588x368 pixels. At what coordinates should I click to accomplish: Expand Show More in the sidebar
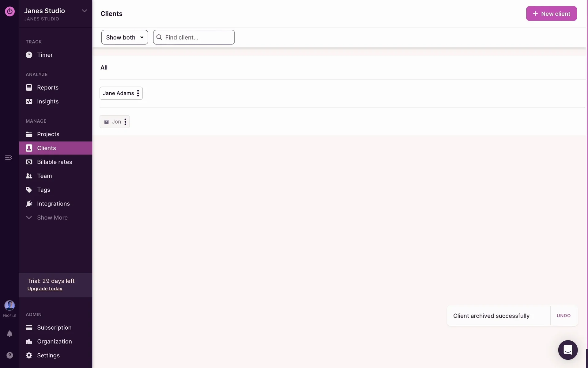(x=52, y=217)
